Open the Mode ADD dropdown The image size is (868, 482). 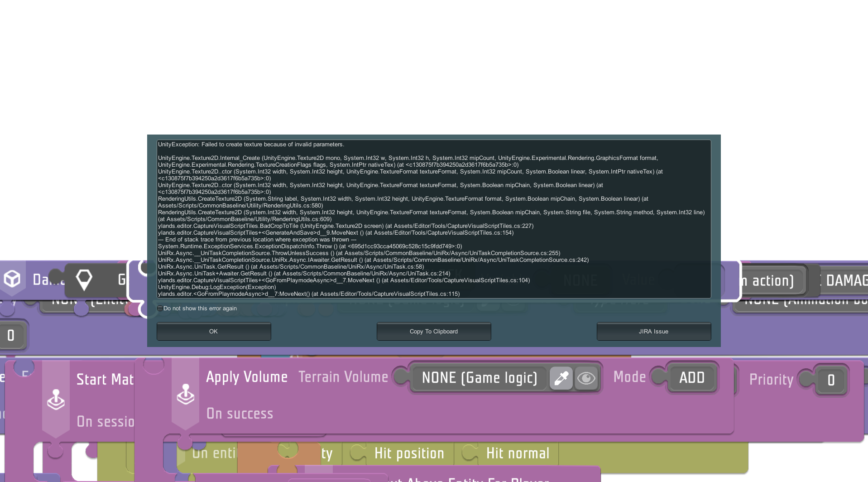coord(691,378)
